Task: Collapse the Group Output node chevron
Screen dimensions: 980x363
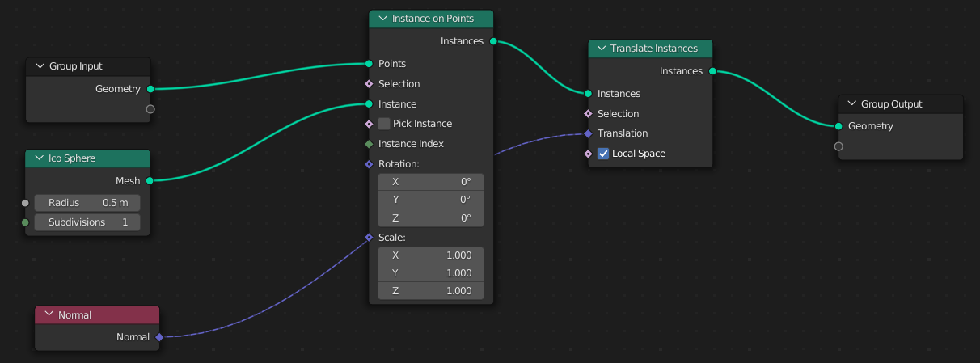Action: (x=851, y=104)
